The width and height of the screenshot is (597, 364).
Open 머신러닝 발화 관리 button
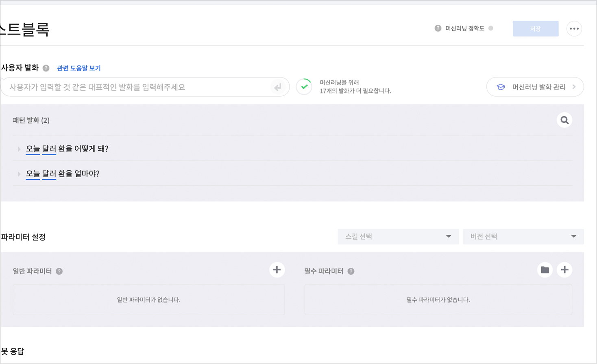coord(535,87)
